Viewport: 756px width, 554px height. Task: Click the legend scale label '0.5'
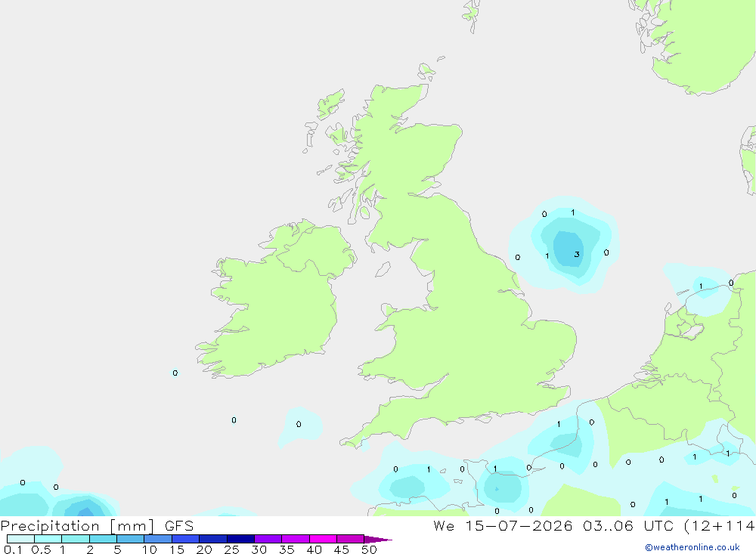tap(41, 549)
